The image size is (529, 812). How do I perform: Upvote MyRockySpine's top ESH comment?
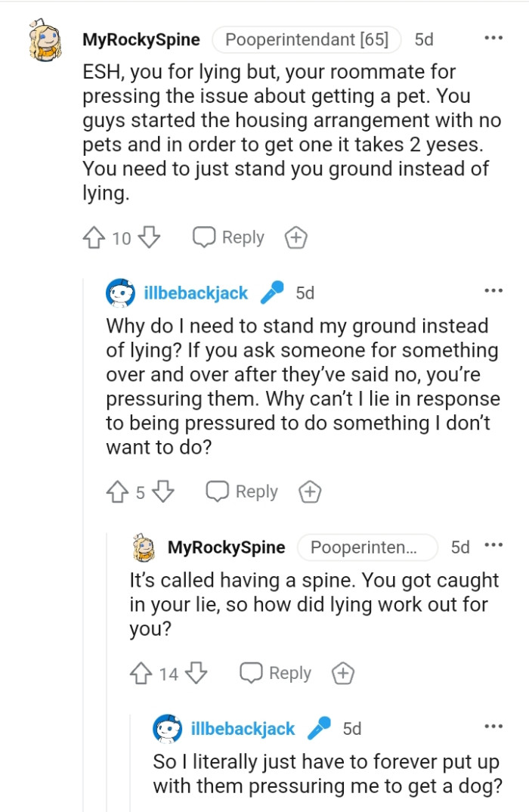coord(94,237)
